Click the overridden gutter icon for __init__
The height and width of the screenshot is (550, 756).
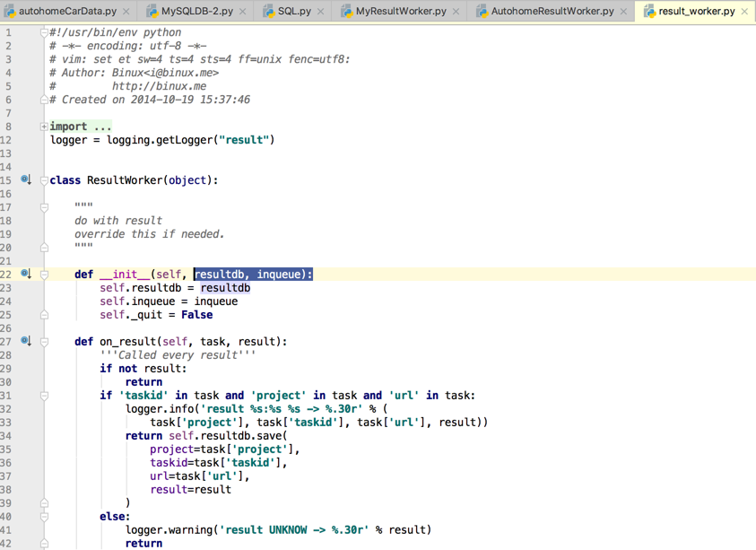click(x=26, y=274)
